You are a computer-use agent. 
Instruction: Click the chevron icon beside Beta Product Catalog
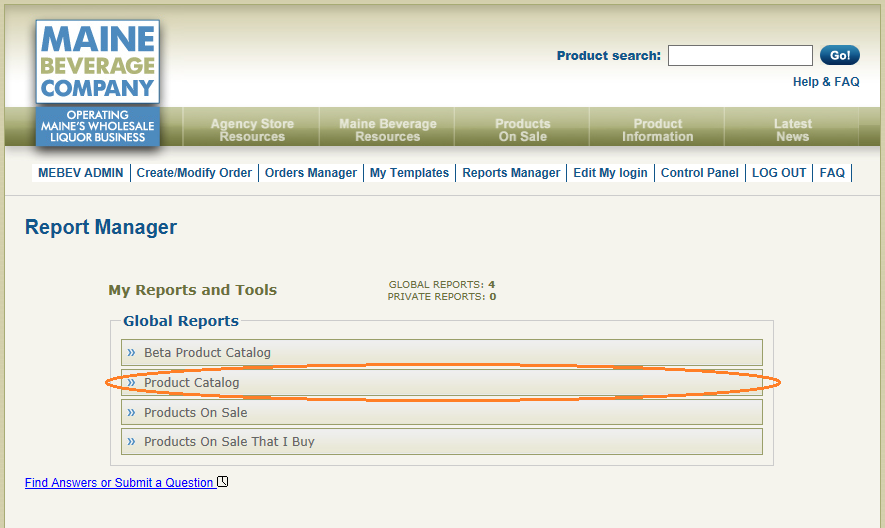click(x=132, y=352)
